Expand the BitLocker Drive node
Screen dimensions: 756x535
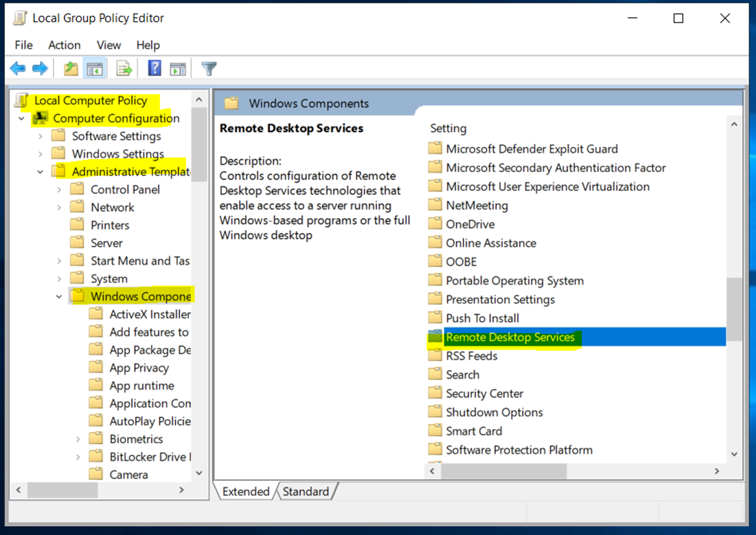coord(78,457)
